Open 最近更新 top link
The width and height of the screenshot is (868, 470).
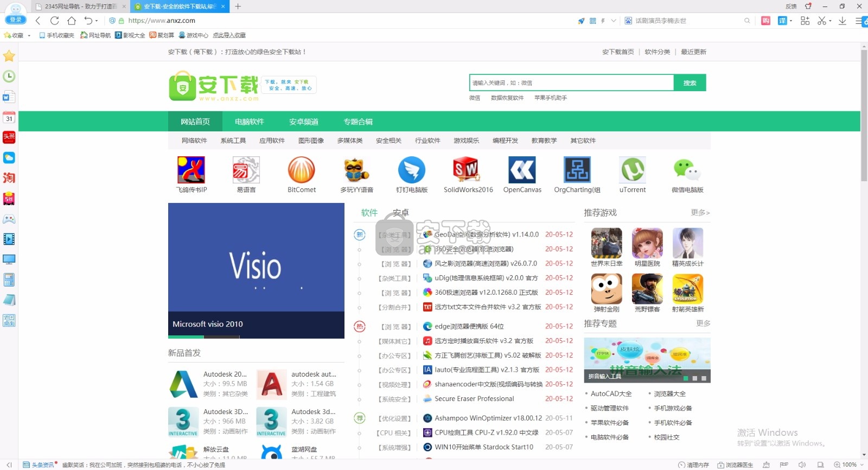pos(693,52)
